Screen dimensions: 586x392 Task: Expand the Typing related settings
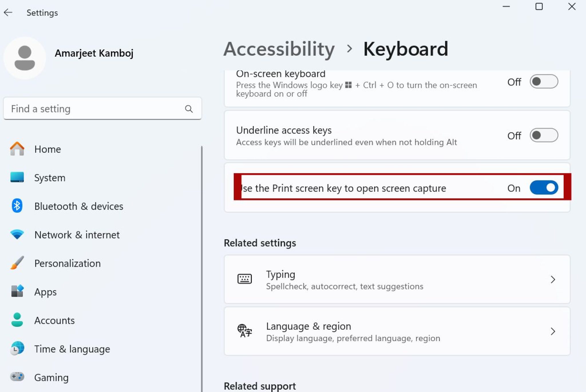tap(553, 279)
